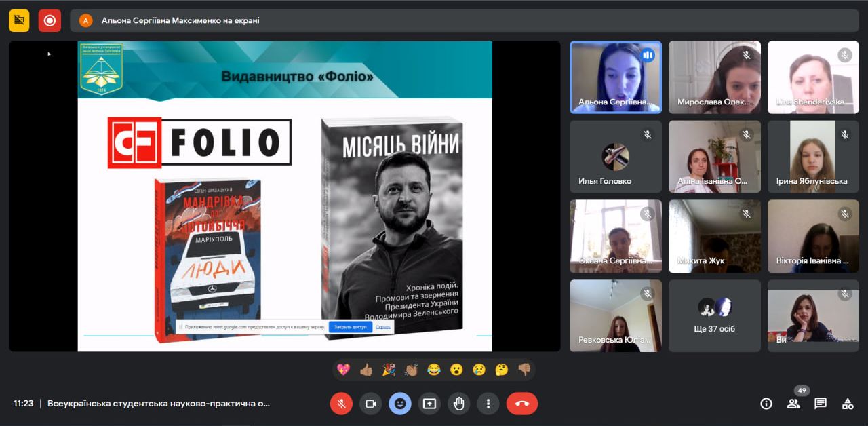Unmute the microphone in the bottom bar
The width and height of the screenshot is (868, 426).
click(x=341, y=404)
